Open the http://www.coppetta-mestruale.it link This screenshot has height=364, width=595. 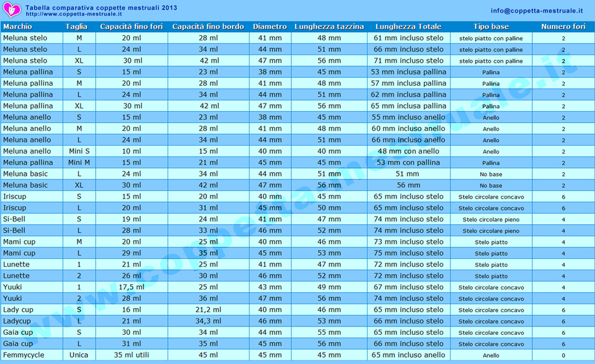pos(74,14)
